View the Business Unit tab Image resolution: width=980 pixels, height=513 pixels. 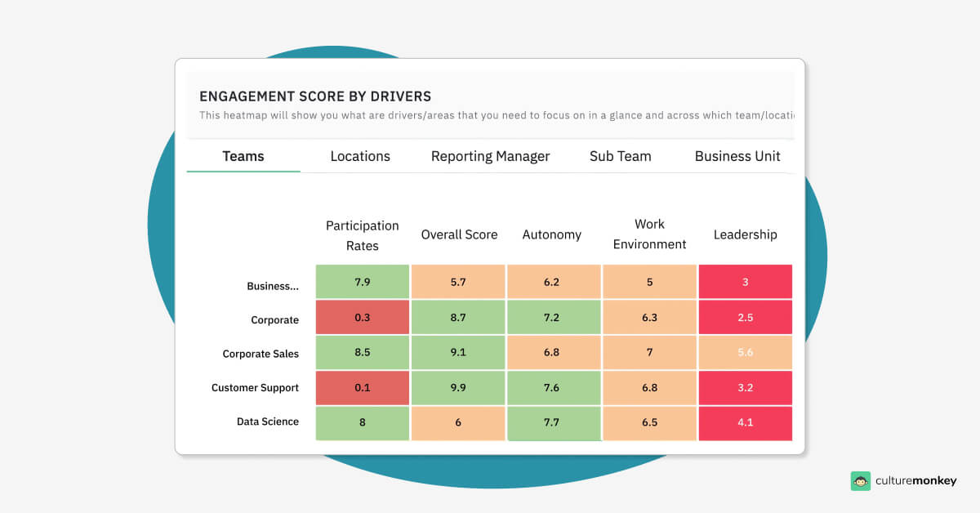tap(737, 156)
